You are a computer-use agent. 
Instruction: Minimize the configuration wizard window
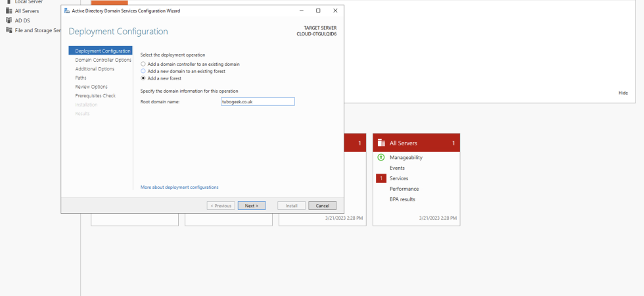pyautogui.click(x=302, y=11)
